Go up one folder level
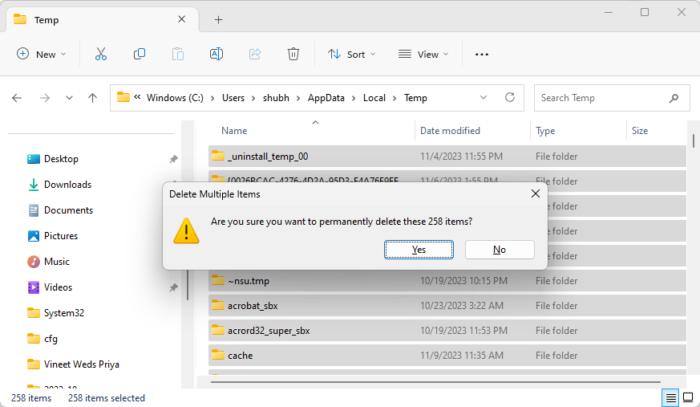The height and width of the screenshot is (407, 700). pyautogui.click(x=92, y=98)
